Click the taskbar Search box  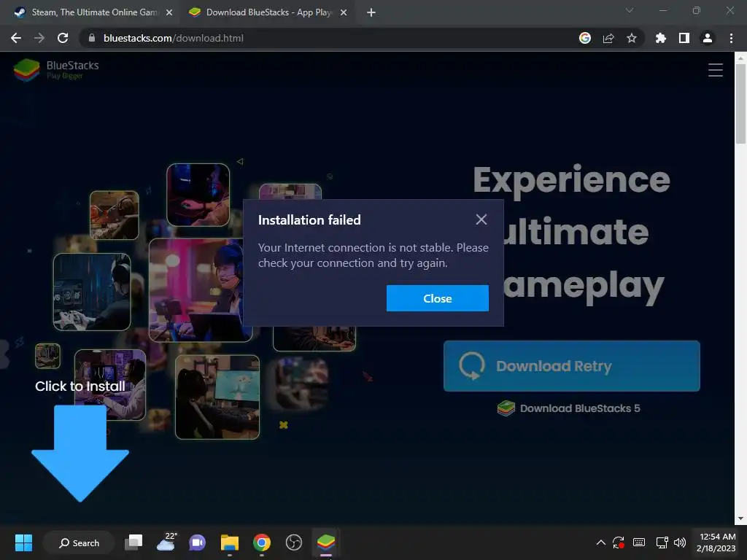[x=79, y=542]
